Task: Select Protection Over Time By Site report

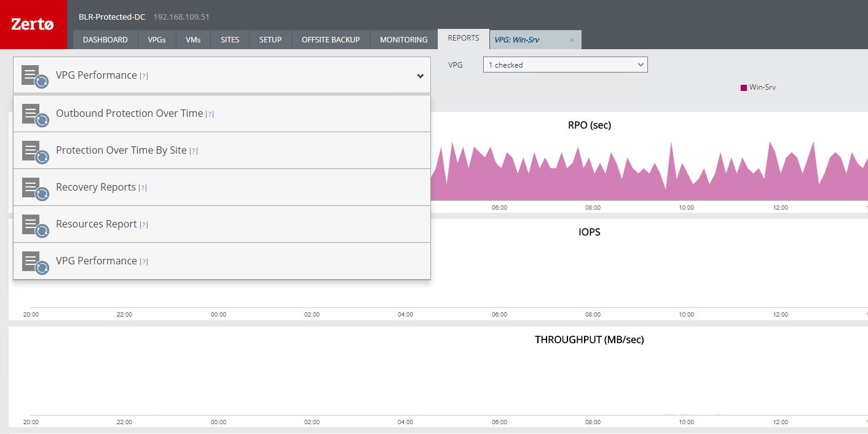Action: [121, 151]
